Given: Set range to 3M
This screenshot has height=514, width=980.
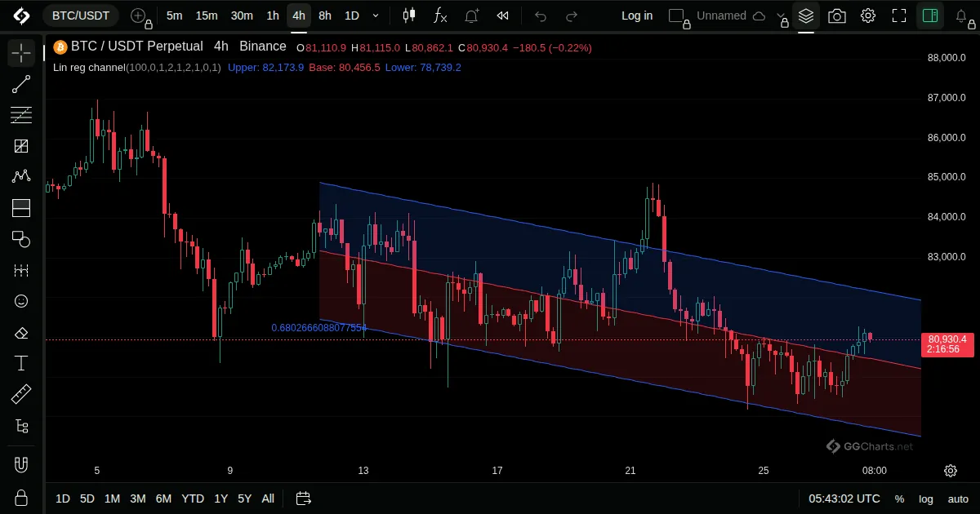Looking at the screenshot, I should click(x=138, y=498).
